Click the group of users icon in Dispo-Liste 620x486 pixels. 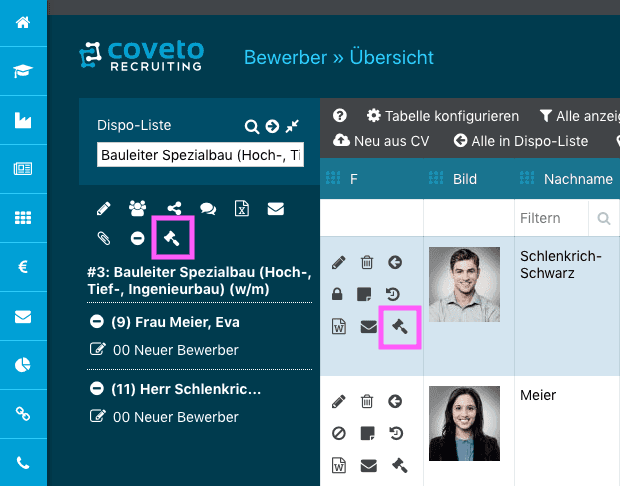tap(138, 208)
